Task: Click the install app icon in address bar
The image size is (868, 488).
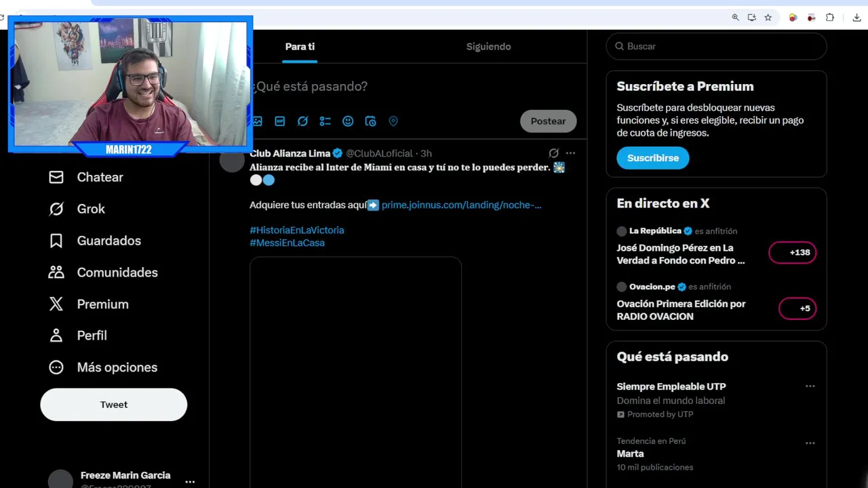Action: coord(751,18)
